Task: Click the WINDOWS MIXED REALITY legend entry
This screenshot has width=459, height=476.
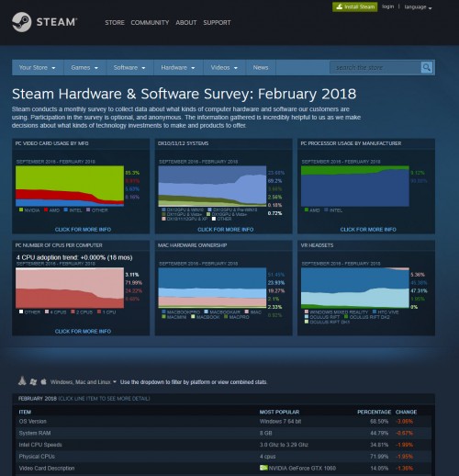Action: [336, 312]
